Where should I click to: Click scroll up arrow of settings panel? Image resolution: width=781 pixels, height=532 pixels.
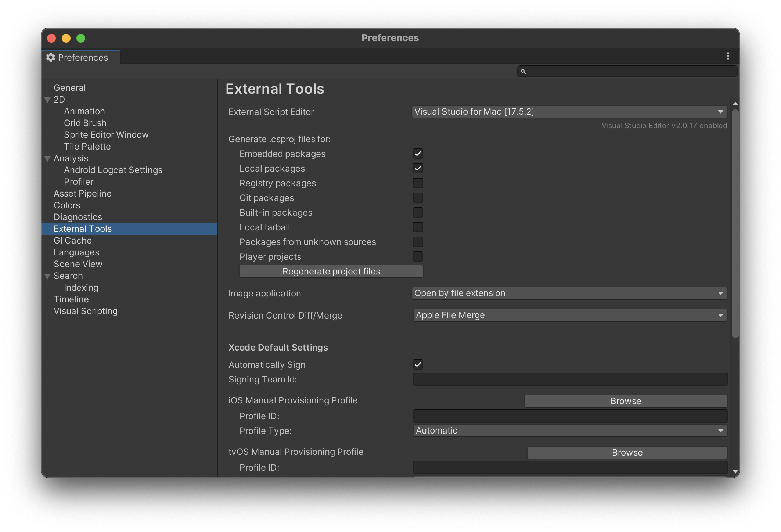tap(735, 104)
